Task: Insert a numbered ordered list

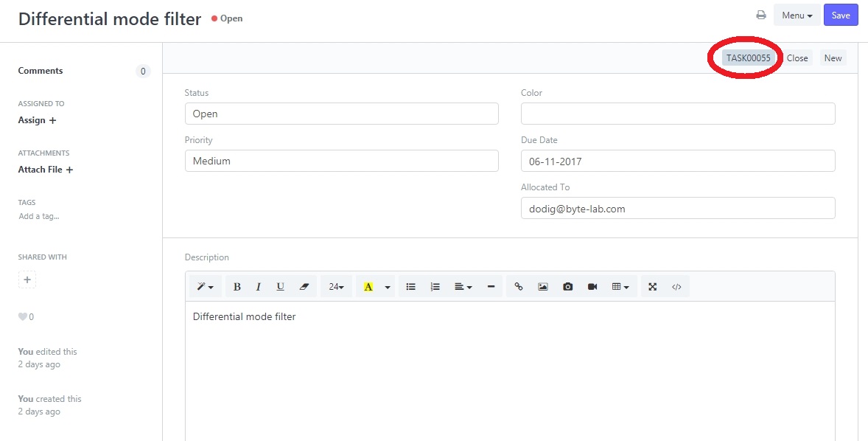Action: (x=435, y=287)
